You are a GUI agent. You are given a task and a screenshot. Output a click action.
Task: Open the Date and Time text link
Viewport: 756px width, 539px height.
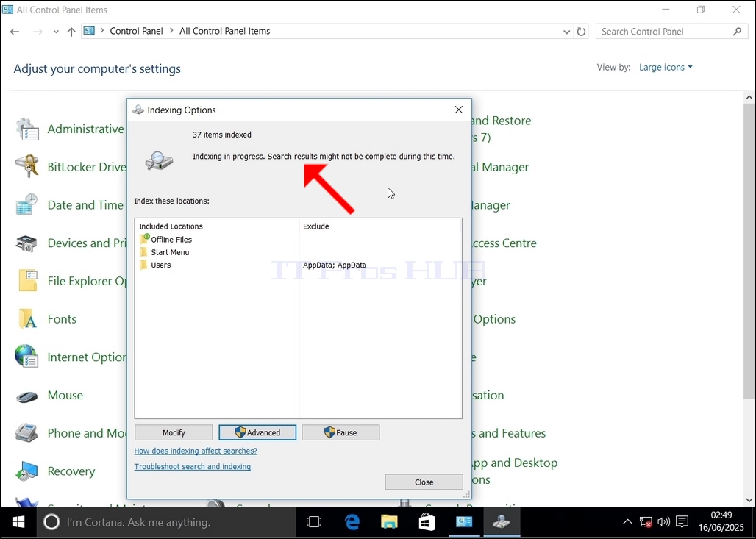point(85,205)
